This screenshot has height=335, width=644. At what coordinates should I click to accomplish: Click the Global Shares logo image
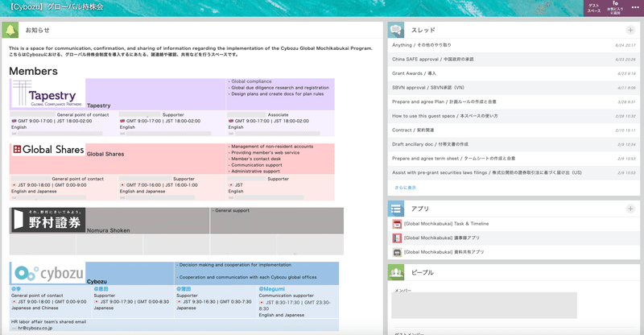pos(47,150)
